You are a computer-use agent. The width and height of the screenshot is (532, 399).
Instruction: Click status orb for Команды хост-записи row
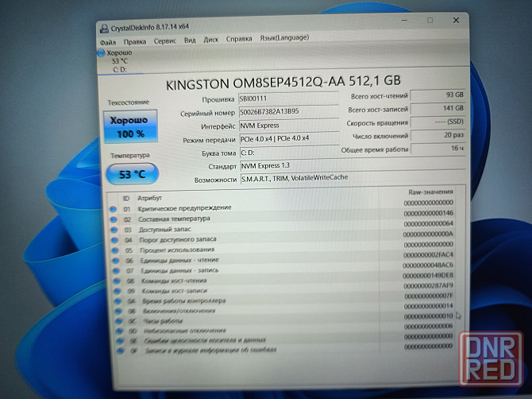(118, 292)
